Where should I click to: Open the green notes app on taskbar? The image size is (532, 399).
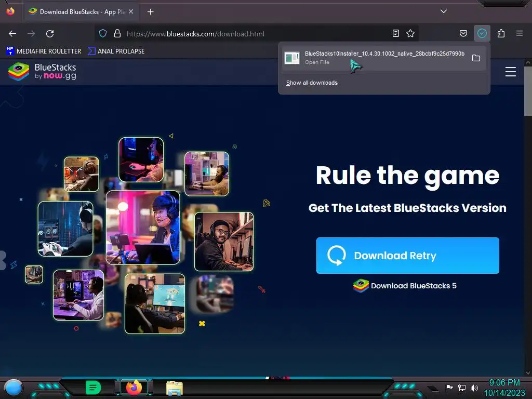(x=94, y=388)
